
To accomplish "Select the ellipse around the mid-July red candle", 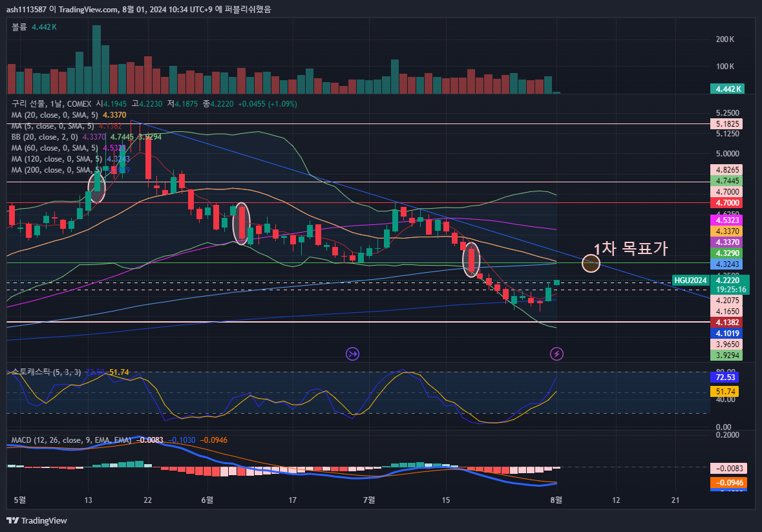I will tap(472, 260).
